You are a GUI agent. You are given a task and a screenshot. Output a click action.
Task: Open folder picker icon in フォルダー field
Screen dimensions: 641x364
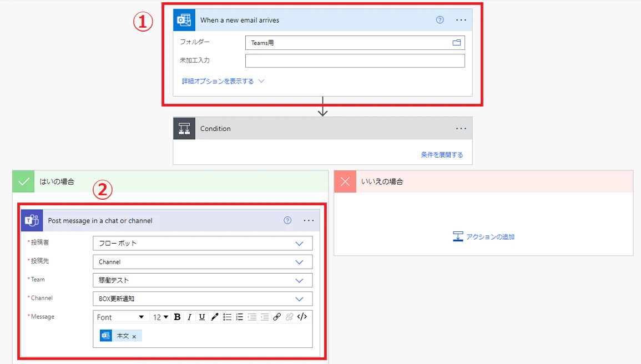click(457, 43)
